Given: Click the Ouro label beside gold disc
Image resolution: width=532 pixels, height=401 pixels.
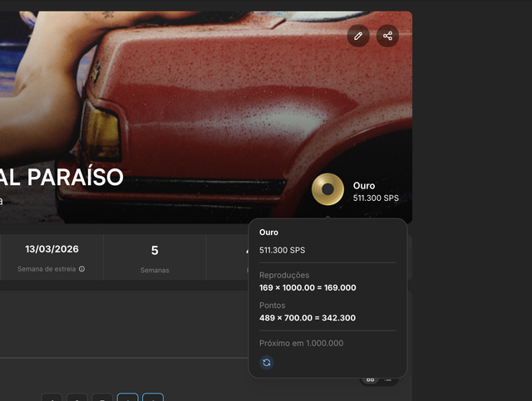Looking at the screenshot, I should click(x=364, y=186).
